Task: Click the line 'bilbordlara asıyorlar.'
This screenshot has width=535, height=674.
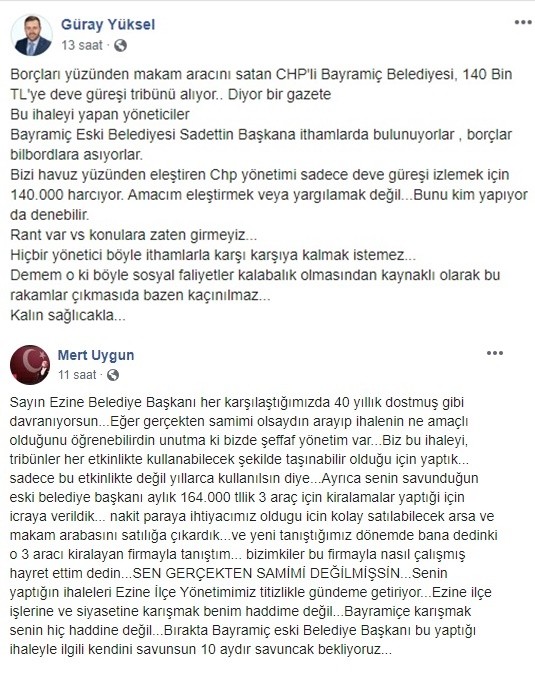Action: click(x=76, y=155)
